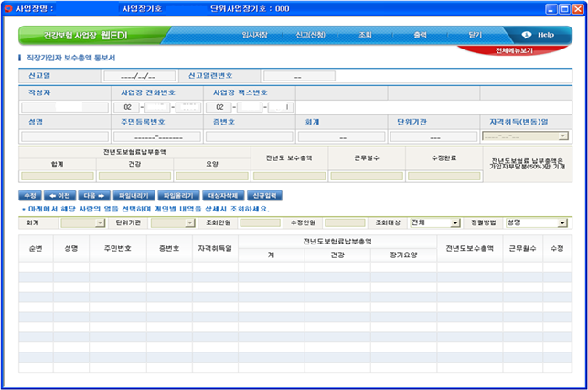Focus the 작성자 input field
The height and width of the screenshot is (390, 588).
coord(65,107)
